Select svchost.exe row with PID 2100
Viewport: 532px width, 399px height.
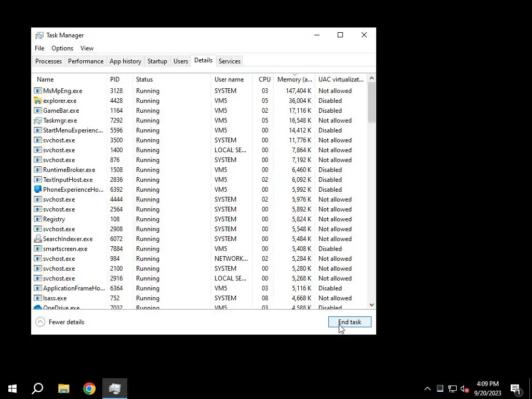click(199, 269)
